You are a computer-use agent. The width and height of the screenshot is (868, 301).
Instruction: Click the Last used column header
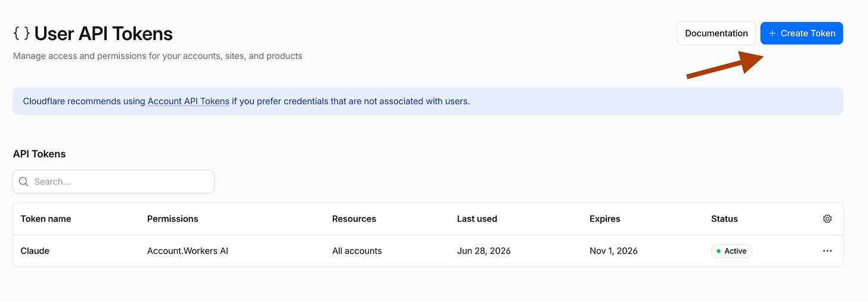click(477, 219)
